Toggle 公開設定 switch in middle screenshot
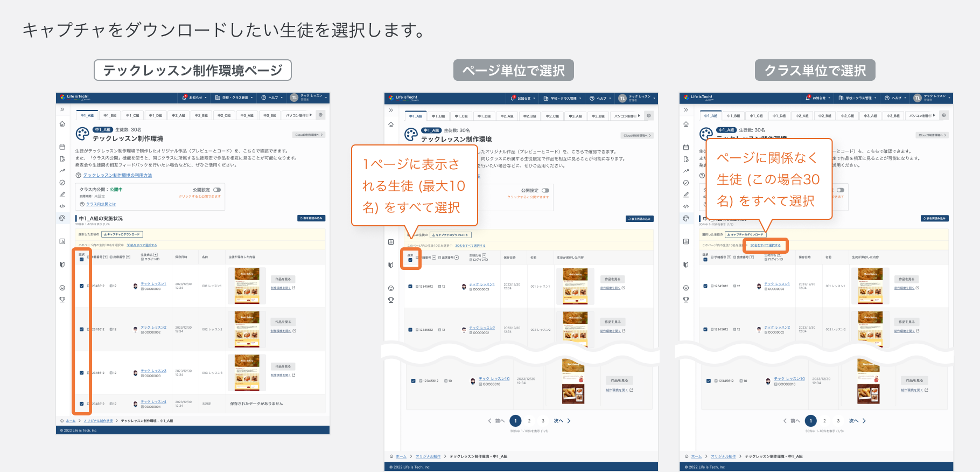Screen dimensions: 980x472 point(545,190)
